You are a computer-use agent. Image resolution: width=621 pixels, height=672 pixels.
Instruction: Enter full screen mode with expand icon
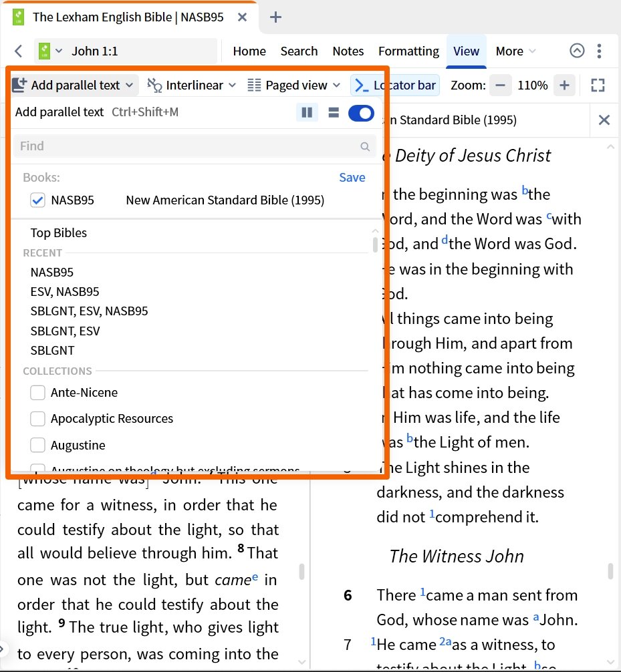(598, 85)
